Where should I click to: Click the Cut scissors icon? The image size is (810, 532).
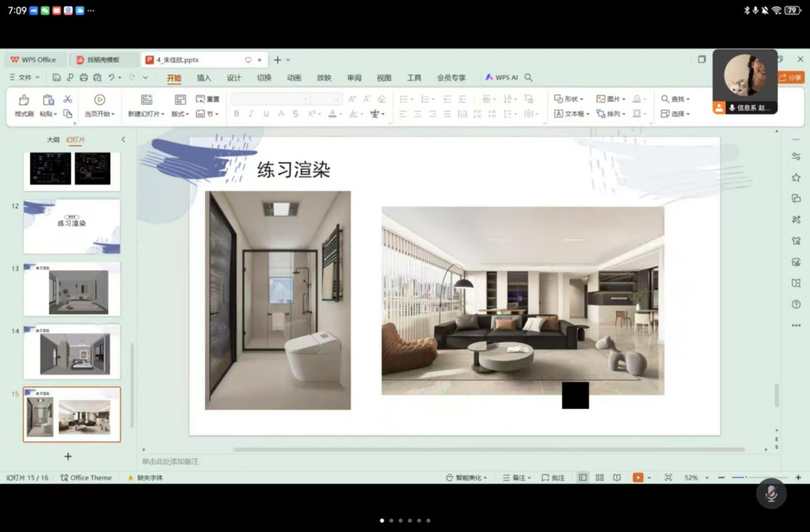coord(67,99)
